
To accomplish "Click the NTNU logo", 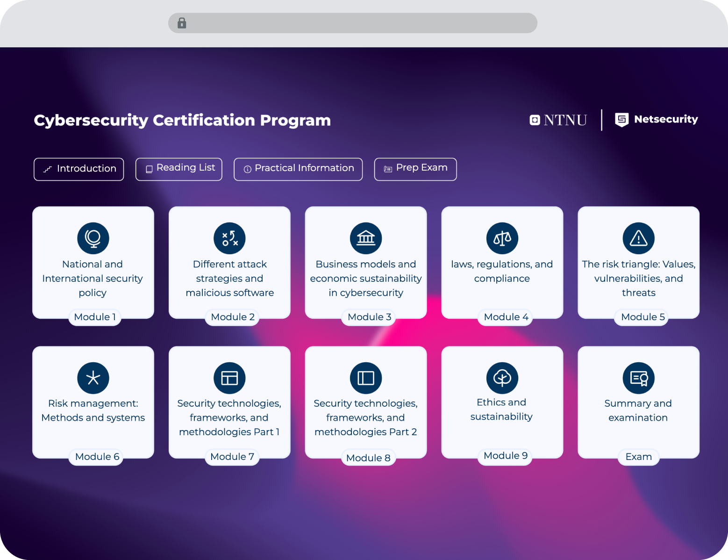I will point(558,120).
